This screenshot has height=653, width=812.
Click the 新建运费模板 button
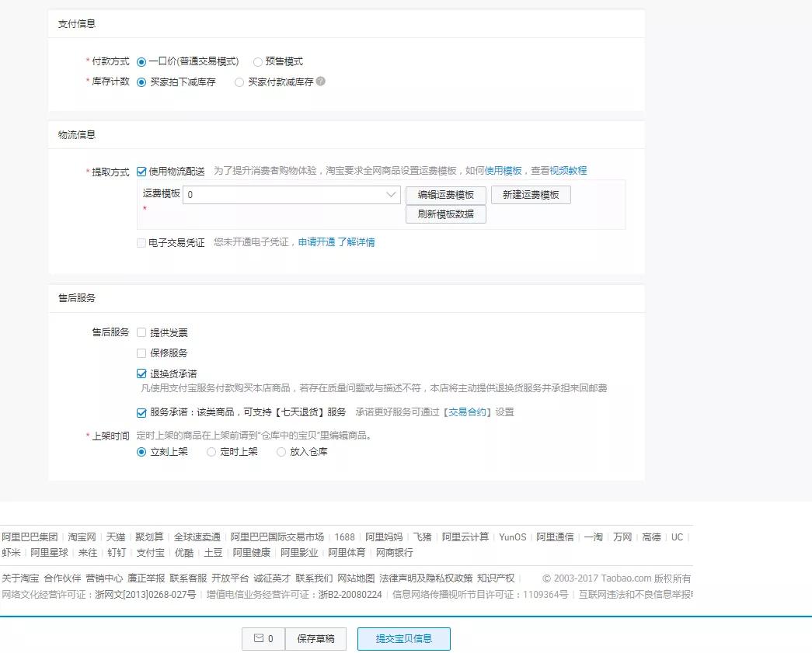pos(531,195)
